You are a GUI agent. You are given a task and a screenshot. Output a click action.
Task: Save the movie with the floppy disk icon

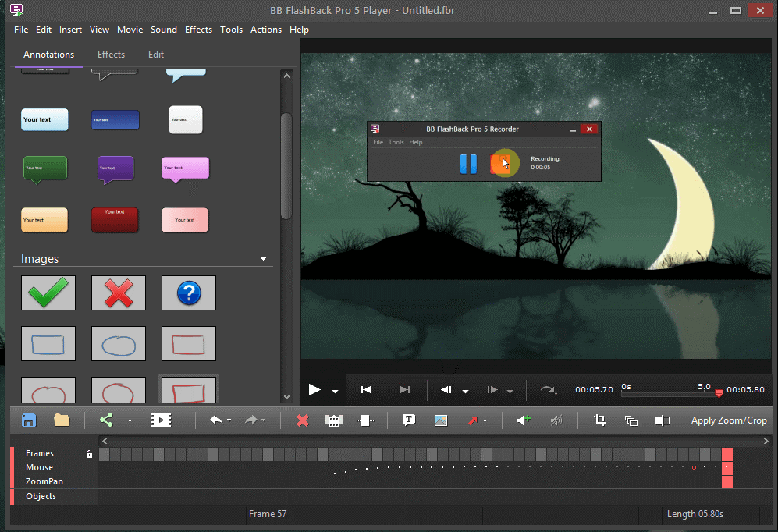[29, 420]
